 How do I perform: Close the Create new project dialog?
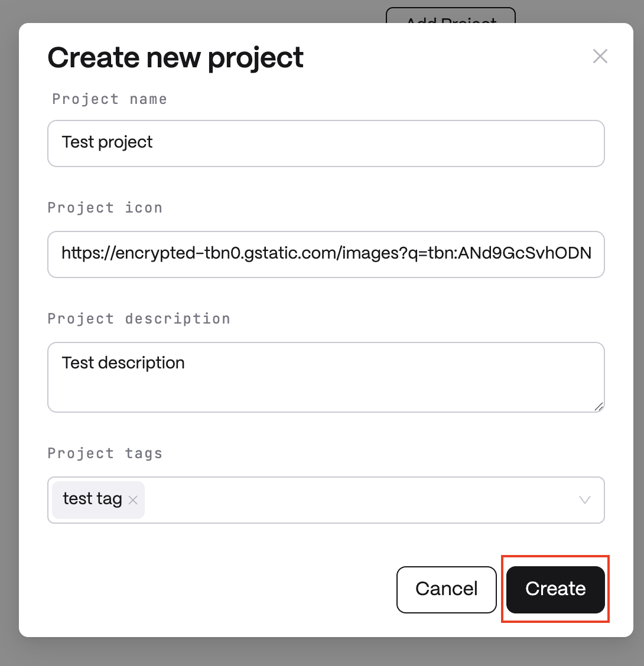click(x=600, y=57)
